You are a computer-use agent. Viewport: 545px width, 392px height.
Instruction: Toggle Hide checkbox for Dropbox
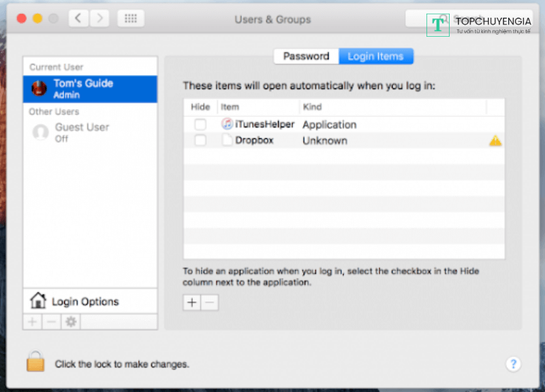tap(200, 140)
